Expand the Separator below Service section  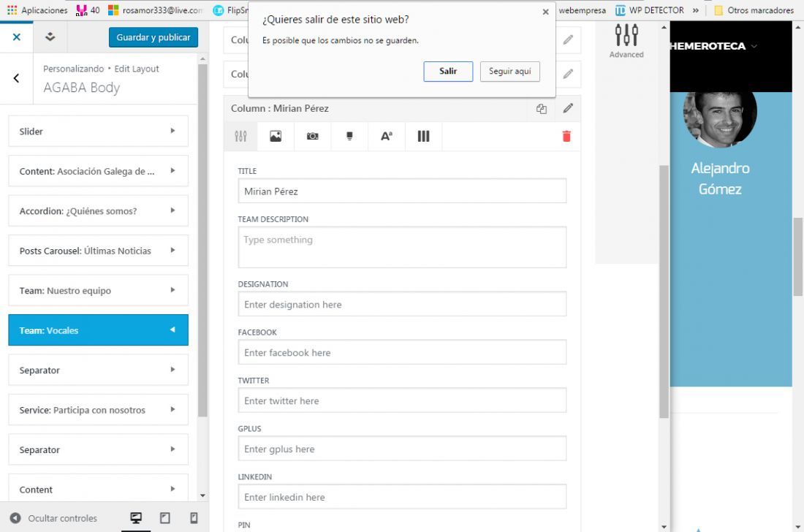pos(99,449)
